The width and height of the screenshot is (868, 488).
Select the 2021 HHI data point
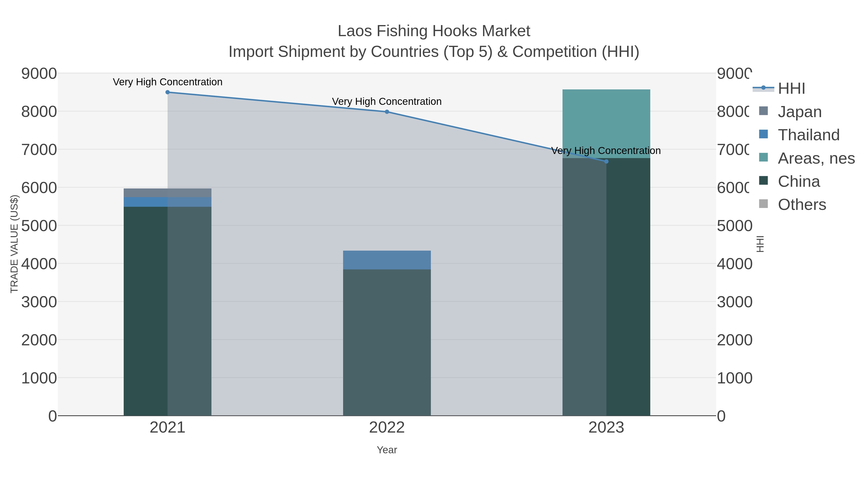click(168, 92)
